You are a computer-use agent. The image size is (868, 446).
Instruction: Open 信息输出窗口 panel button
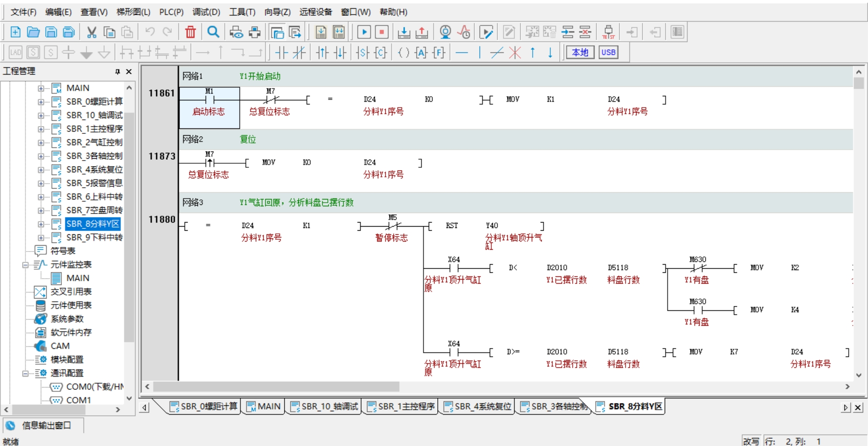click(x=39, y=426)
